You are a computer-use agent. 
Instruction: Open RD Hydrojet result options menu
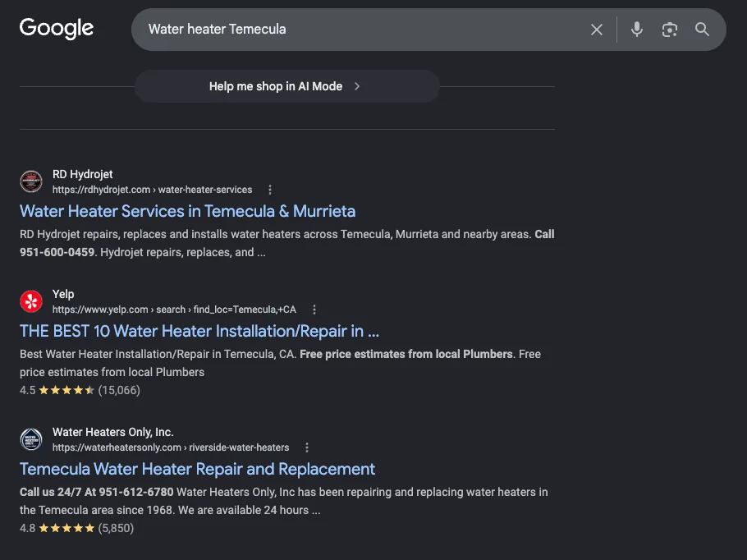pyautogui.click(x=269, y=190)
